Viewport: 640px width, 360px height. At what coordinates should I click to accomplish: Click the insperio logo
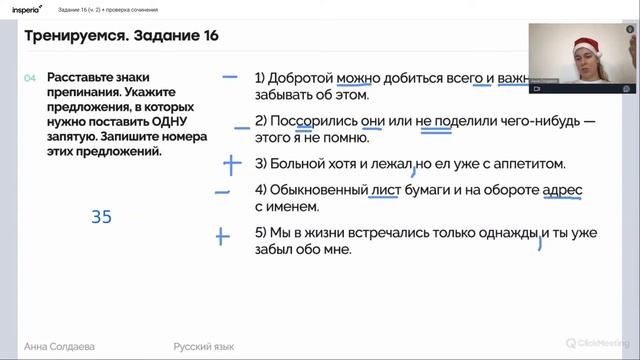[27, 9]
